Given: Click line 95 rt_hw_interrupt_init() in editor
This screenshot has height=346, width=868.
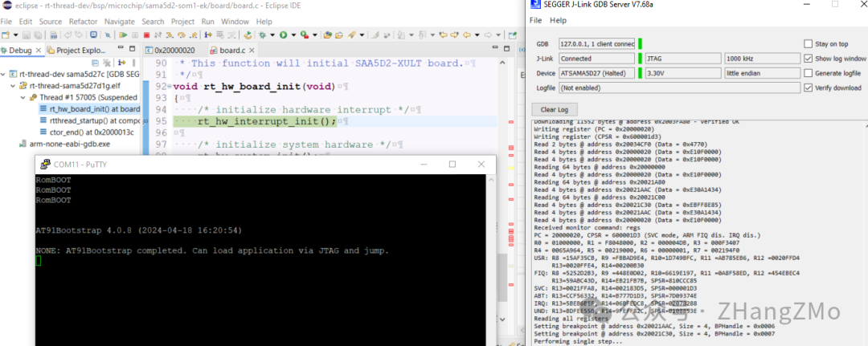Looking at the screenshot, I should point(268,121).
